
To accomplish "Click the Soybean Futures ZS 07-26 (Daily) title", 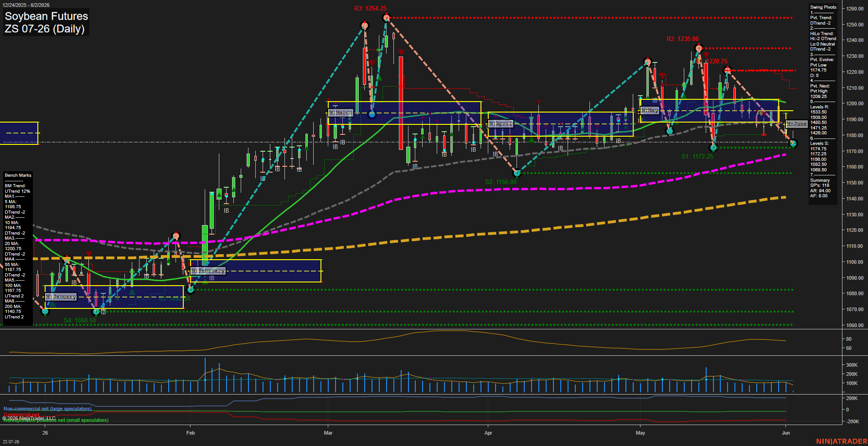I will (46, 22).
